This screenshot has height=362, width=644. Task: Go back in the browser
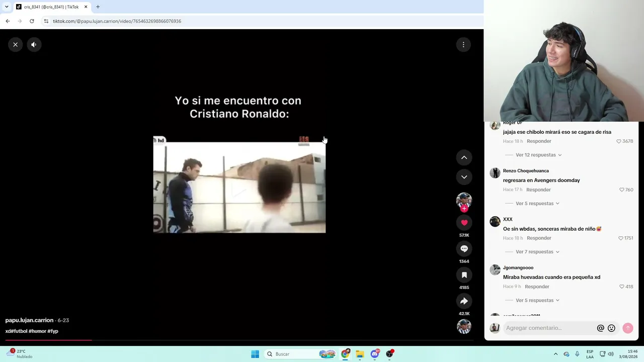(8, 21)
